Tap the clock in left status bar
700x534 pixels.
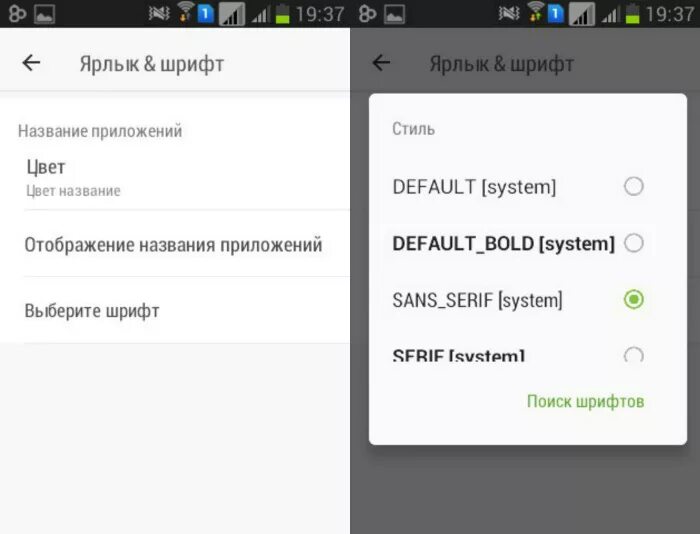pos(320,14)
